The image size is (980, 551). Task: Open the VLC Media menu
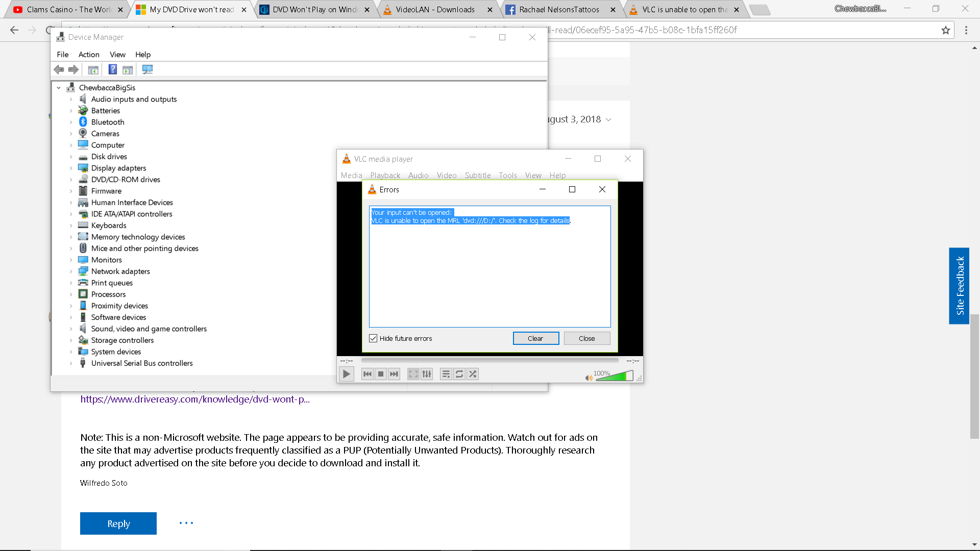point(352,176)
